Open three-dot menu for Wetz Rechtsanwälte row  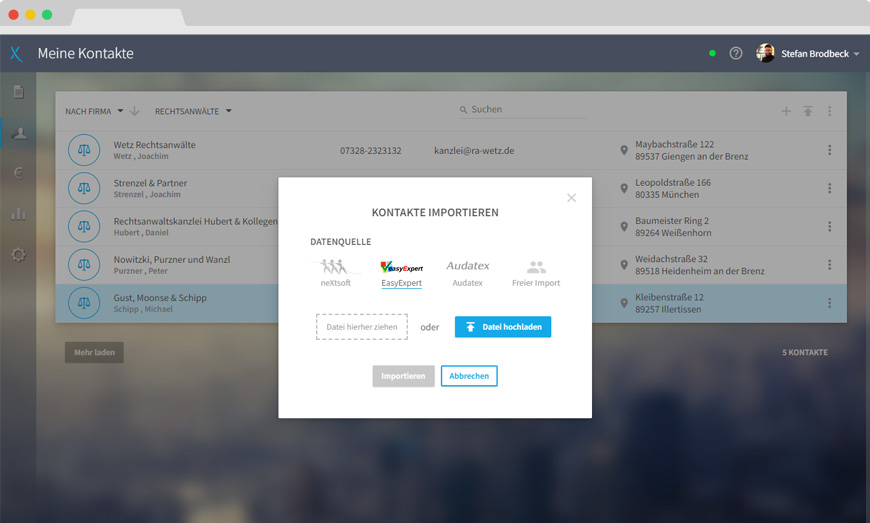[x=829, y=150]
